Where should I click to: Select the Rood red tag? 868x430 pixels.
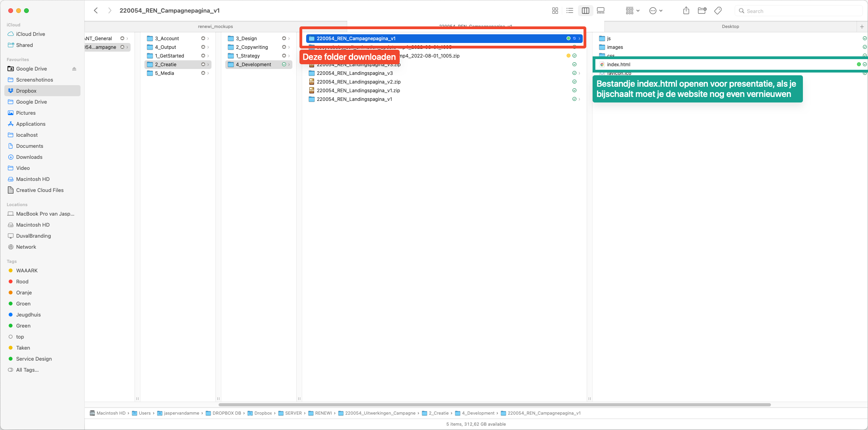click(22, 281)
